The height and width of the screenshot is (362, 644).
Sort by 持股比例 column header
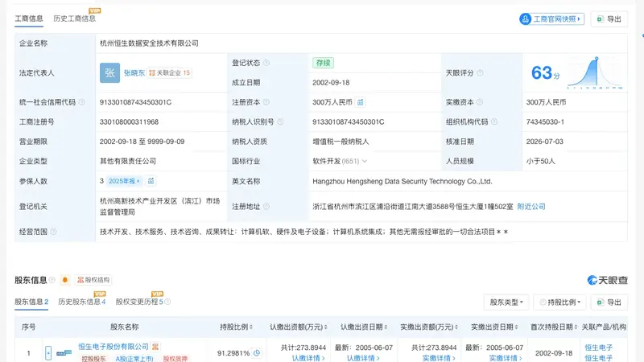click(x=236, y=327)
